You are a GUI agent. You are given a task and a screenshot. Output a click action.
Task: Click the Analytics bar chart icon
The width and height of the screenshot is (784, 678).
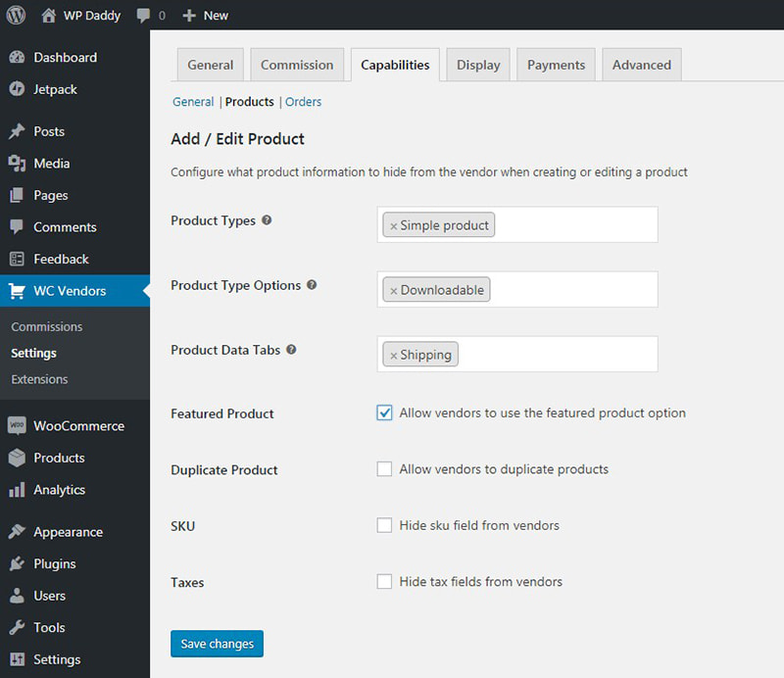point(17,490)
